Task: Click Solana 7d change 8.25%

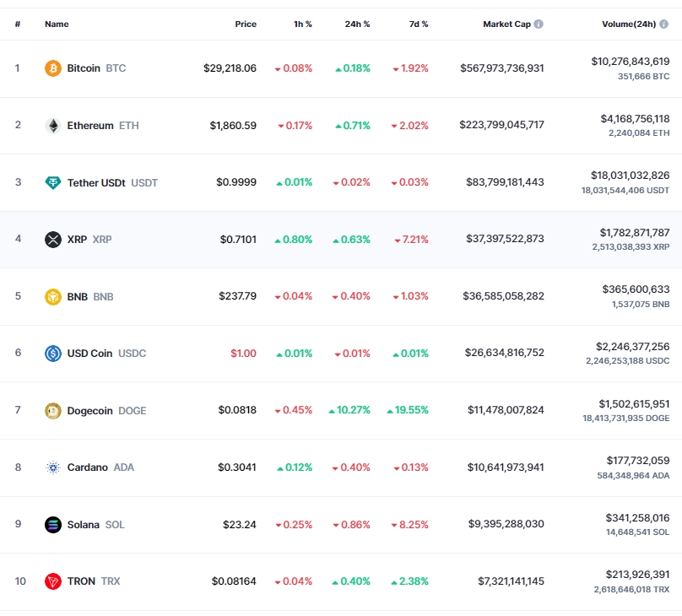Action: (409, 525)
